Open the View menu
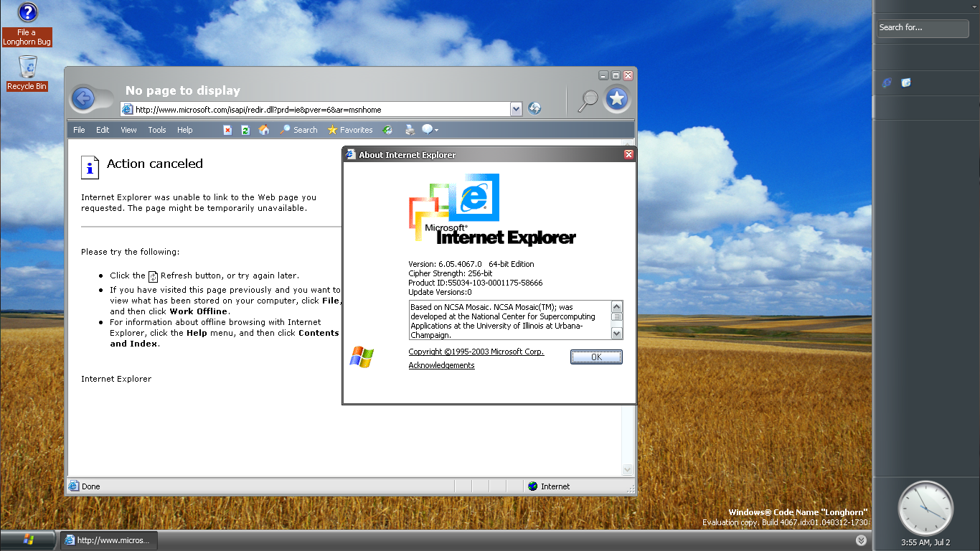 tap(128, 130)
